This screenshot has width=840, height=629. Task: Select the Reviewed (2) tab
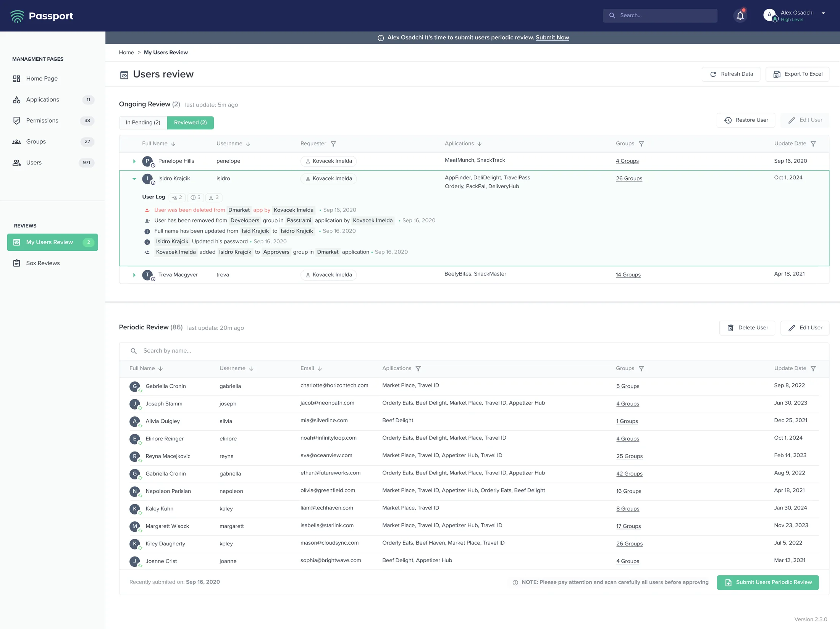(191, 123)
